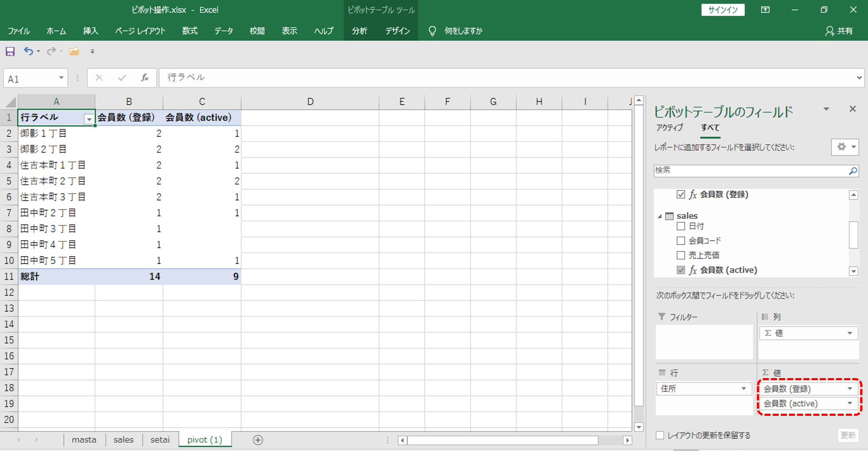The width and height of the screenshot is (868, 451).
Task: Switch to the masta sheet tab
Action: pyautogui.click(x=84, y=440)
